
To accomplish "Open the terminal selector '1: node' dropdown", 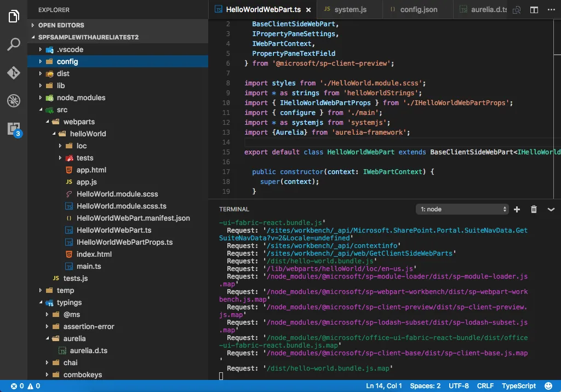I will 462,209.
